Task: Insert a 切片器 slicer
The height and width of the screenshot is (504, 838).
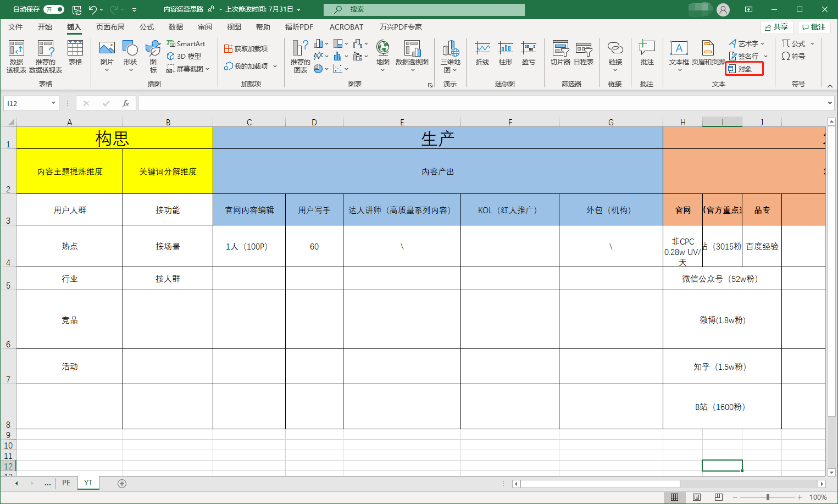Action: pyautogui.click(x=560, y=53)
